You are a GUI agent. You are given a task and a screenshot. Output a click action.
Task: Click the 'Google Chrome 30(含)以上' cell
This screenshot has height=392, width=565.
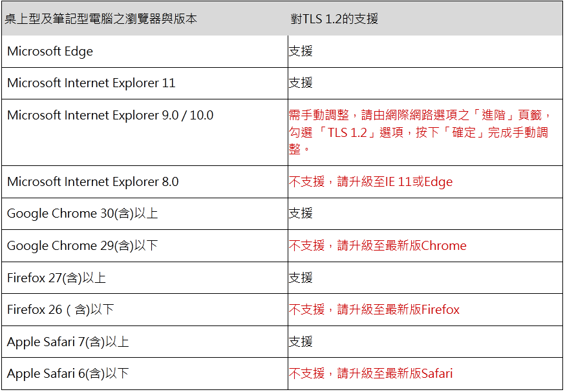click(x=145, y=214)
